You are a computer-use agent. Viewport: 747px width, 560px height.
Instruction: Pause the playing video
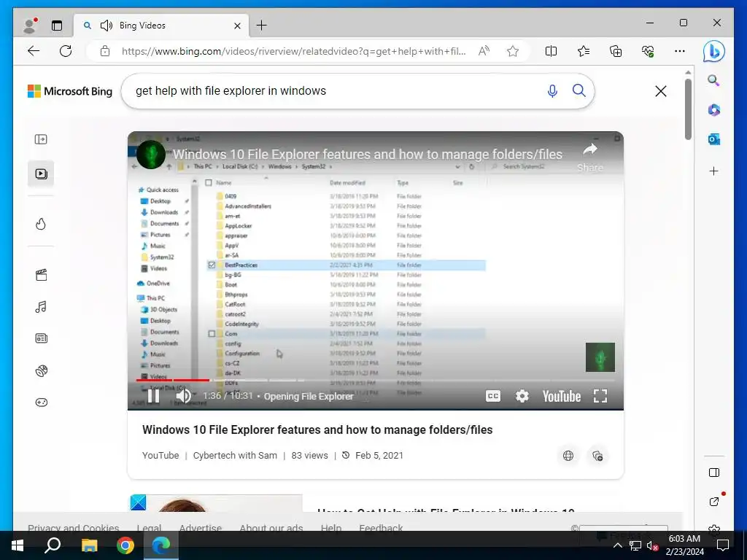coord(153,396)
